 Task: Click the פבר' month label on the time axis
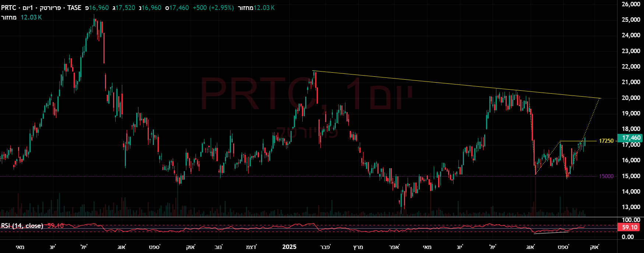(325, 247)
